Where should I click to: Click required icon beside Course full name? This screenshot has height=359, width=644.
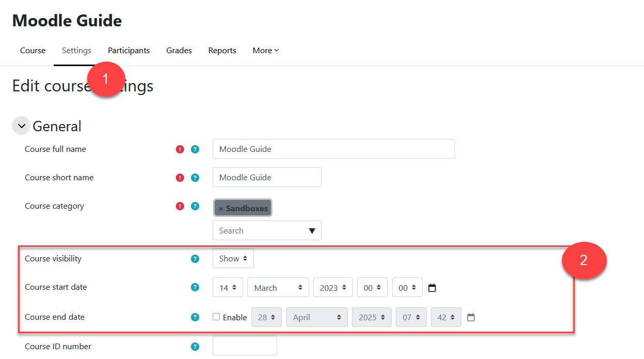coord(180,149)
